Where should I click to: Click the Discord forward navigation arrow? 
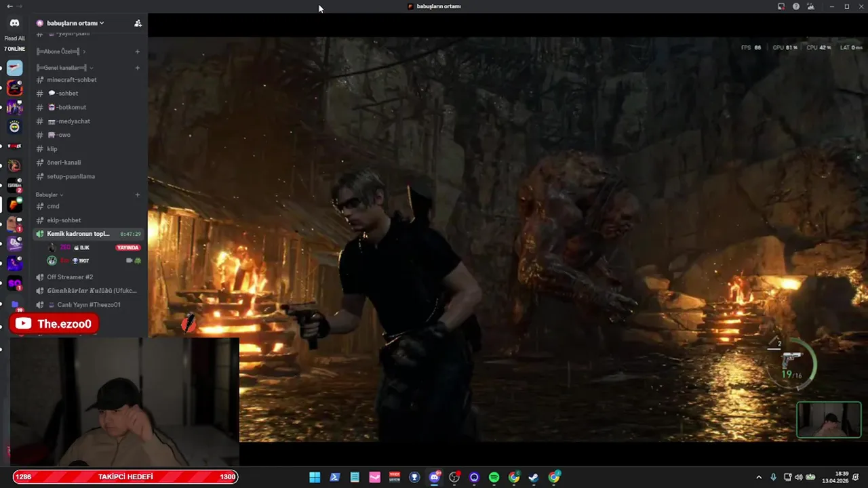[x=20, y=6]
